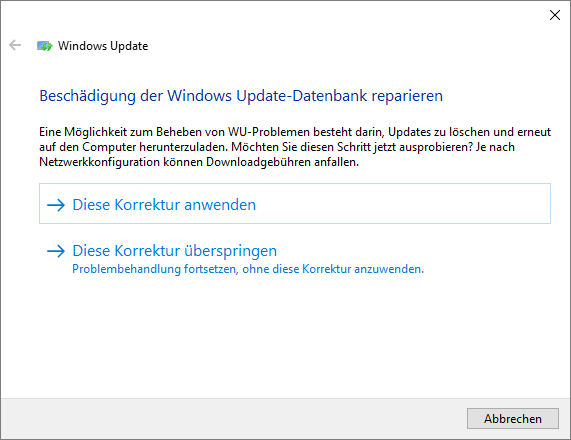Apply the fix via highlighted command link box
Screen dimensions: 571x440
[x=295, y=204]
